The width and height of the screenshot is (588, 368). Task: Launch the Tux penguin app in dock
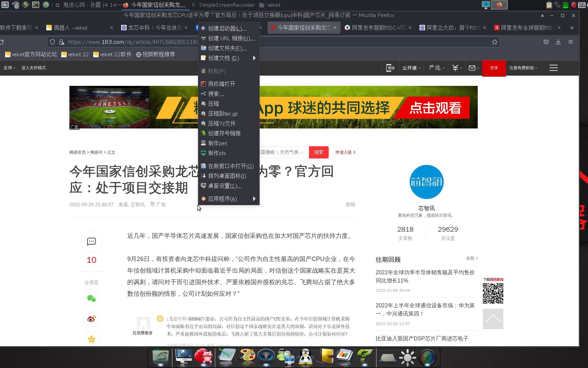coord(305,357)
